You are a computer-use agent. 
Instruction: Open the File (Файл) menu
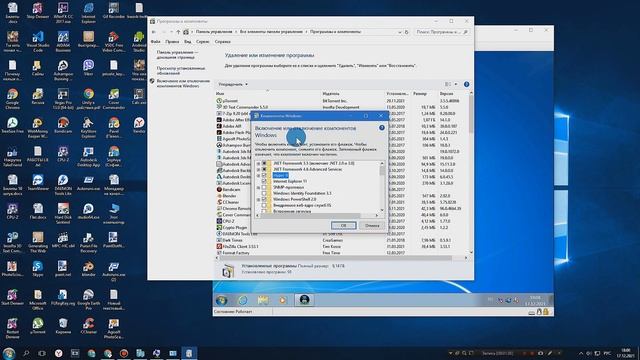(156, 42)
